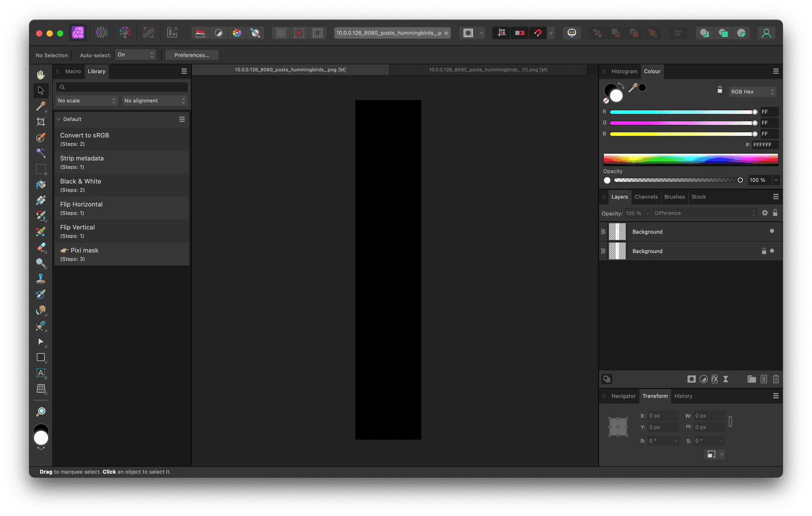
Task: Click the Account icon in the toolbar
Action: click(x=766, y=33)
